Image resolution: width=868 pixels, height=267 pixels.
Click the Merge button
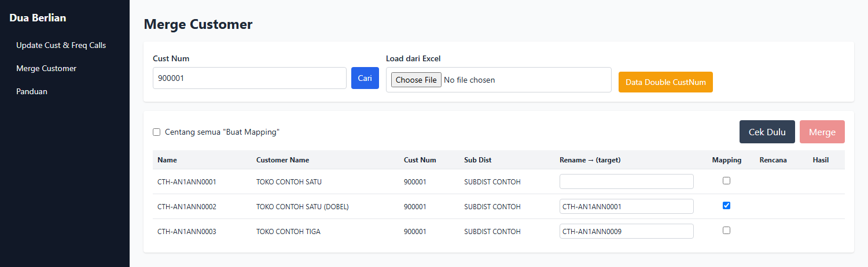[822, 132]
